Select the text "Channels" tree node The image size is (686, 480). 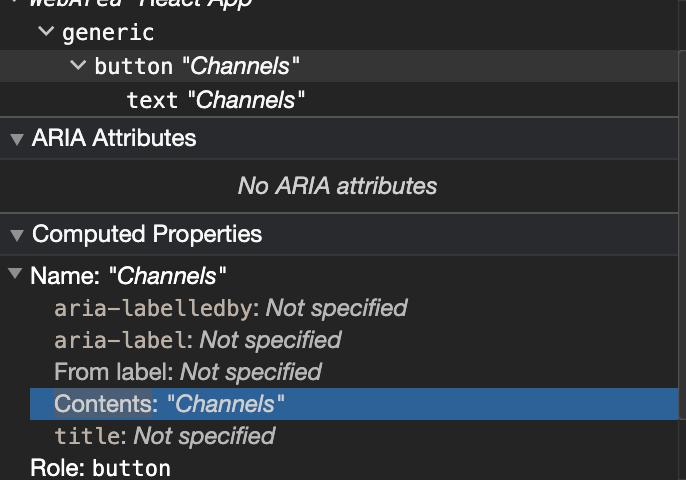tap(215, 100)
